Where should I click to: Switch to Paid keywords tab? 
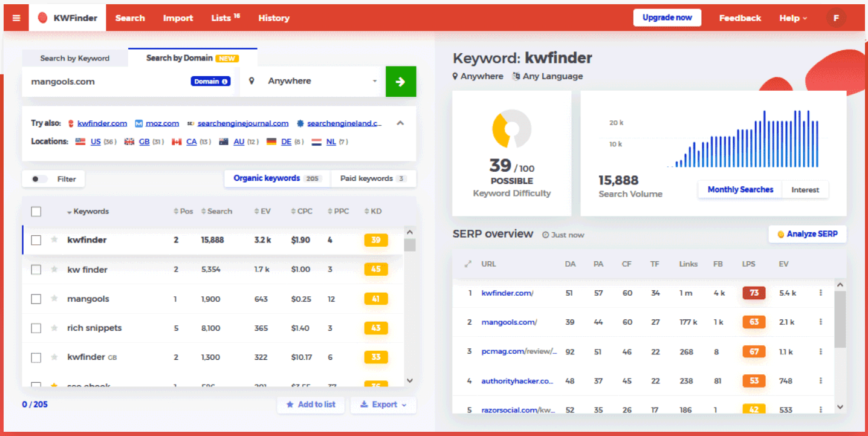[372, 178]
